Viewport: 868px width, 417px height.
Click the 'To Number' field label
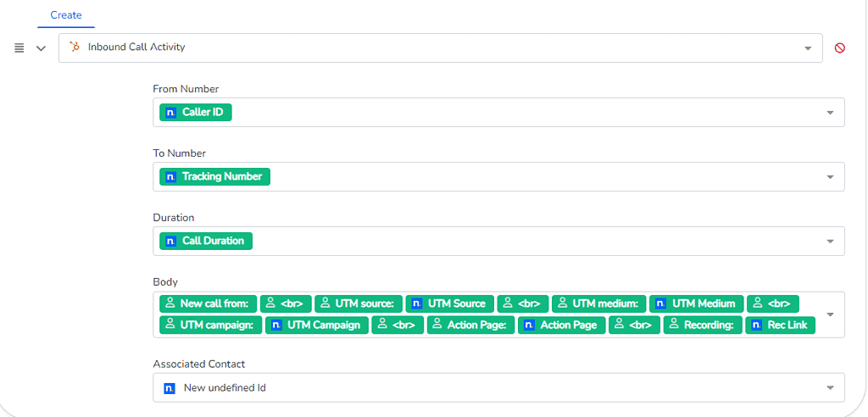180,153
